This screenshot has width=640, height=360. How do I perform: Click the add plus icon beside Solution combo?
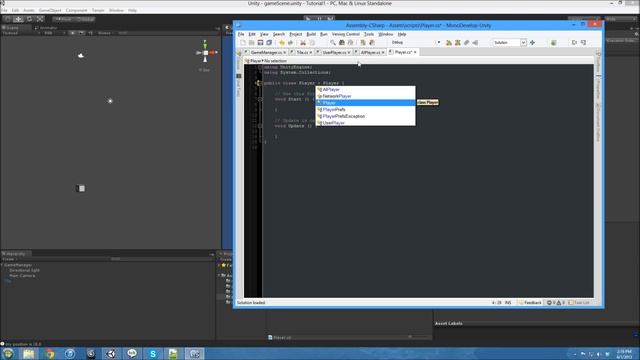[532, 42]
